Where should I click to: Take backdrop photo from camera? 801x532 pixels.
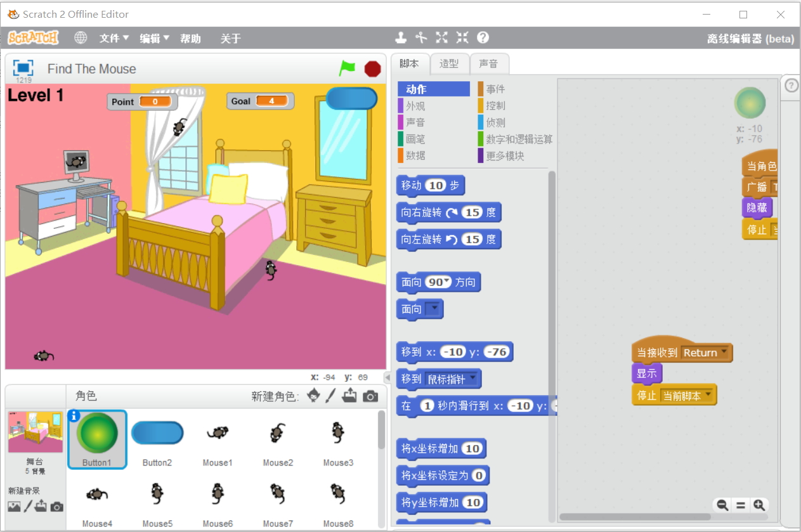click(57, 507)
